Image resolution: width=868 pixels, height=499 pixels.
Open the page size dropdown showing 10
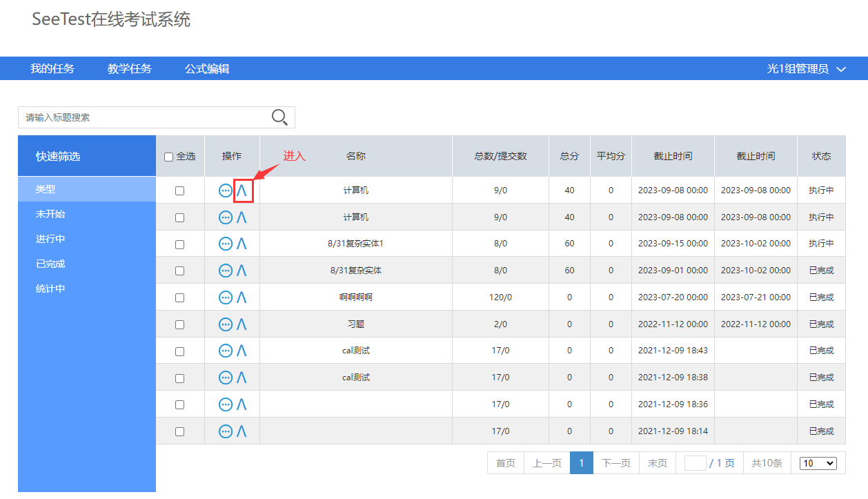coord(818,463)
